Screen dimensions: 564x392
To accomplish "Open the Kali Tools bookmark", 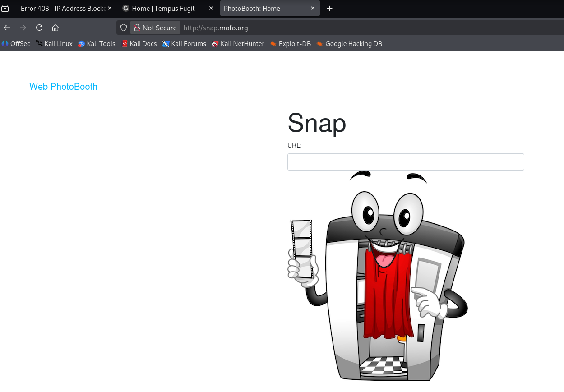I will [97, 44].
